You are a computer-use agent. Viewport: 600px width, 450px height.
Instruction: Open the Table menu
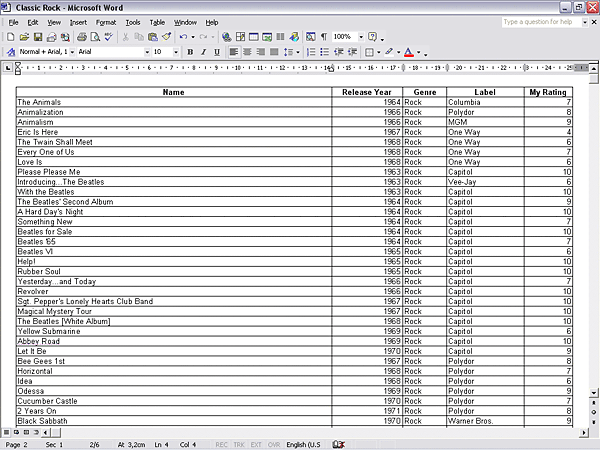pos(157,21)
